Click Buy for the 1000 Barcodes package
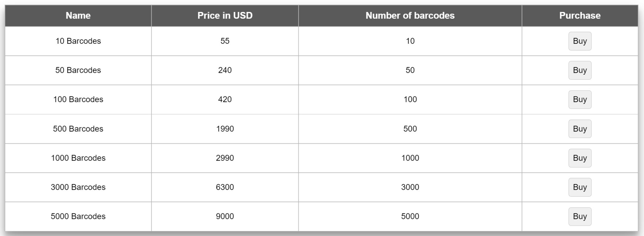 pyautogui.click(x=580, y=158)
